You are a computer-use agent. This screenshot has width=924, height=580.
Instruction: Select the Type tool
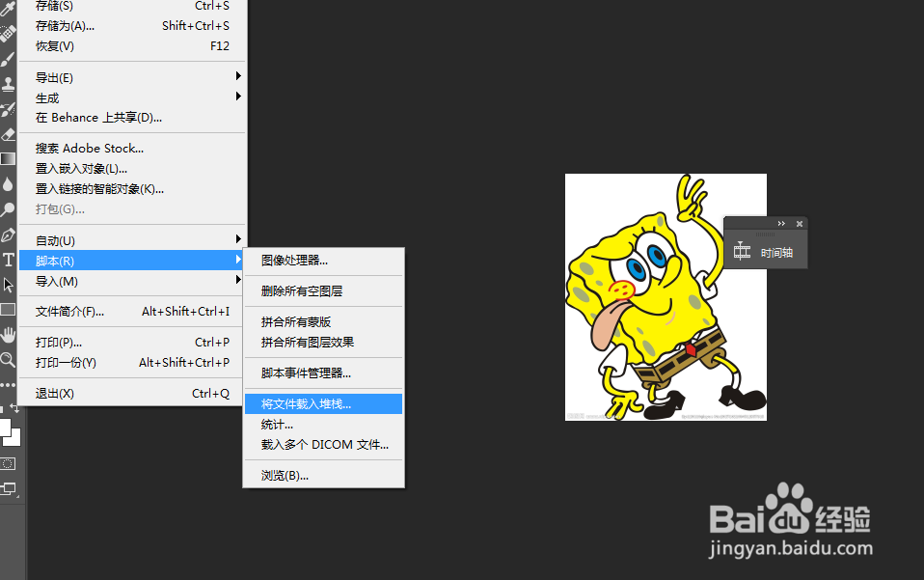pos(8,260)
